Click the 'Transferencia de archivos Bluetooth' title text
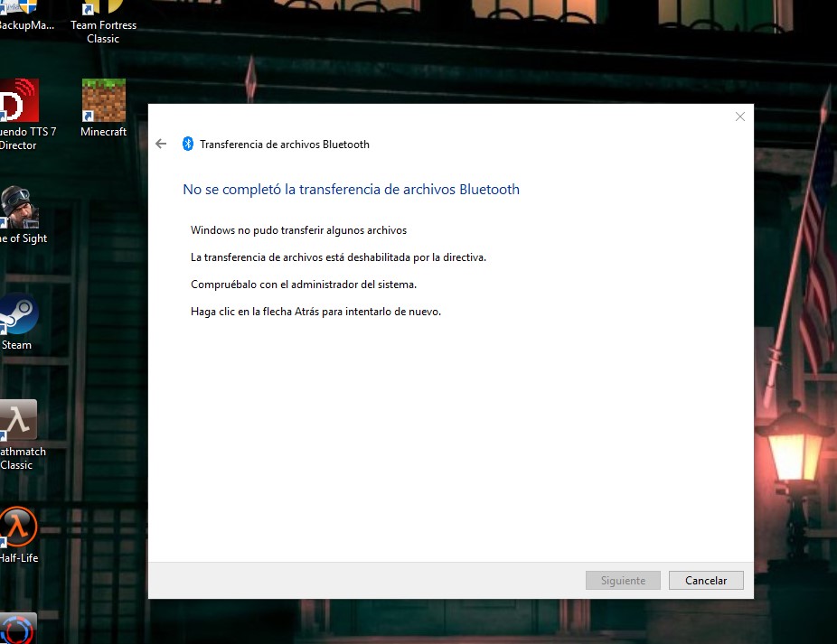This screenshot has width=837, height=644. point(285,144)
